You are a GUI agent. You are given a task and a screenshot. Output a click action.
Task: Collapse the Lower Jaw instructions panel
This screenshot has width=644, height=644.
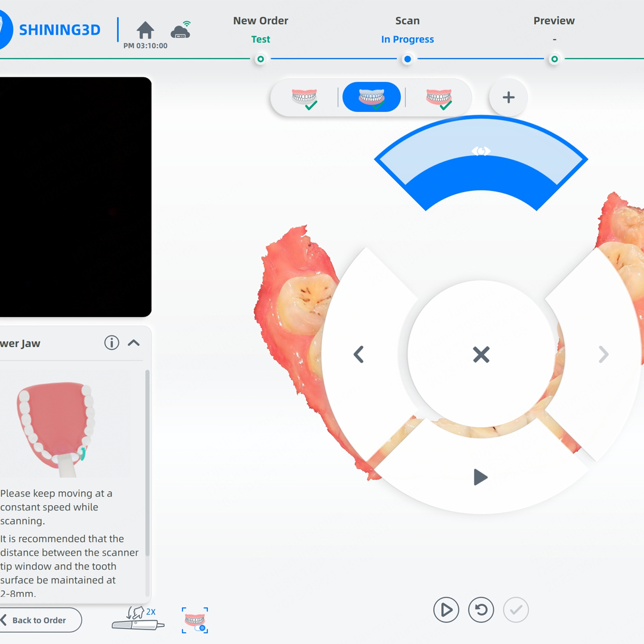134,343
